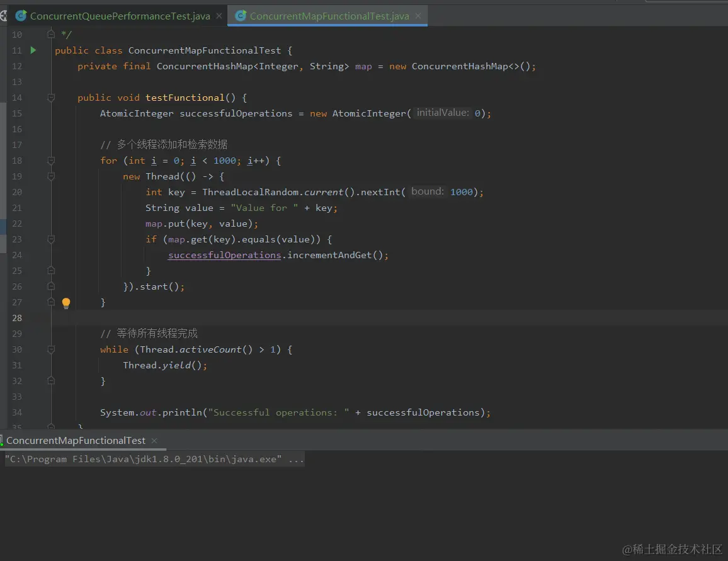Run ConcurrentMapFunctionalTest via gutter run arrow

[33, 50]
